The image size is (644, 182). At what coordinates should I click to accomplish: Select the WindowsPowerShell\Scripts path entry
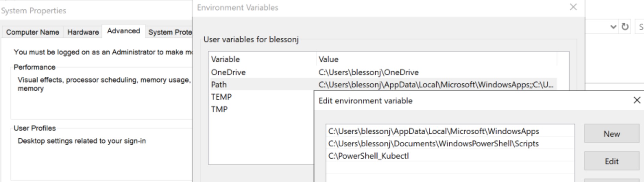click(x=433, y=144)
